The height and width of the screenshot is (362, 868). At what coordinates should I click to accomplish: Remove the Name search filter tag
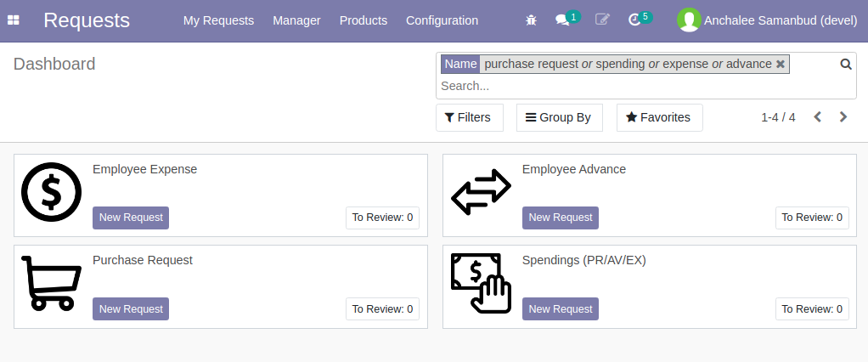pyautogui.click(x=781, y=65)
